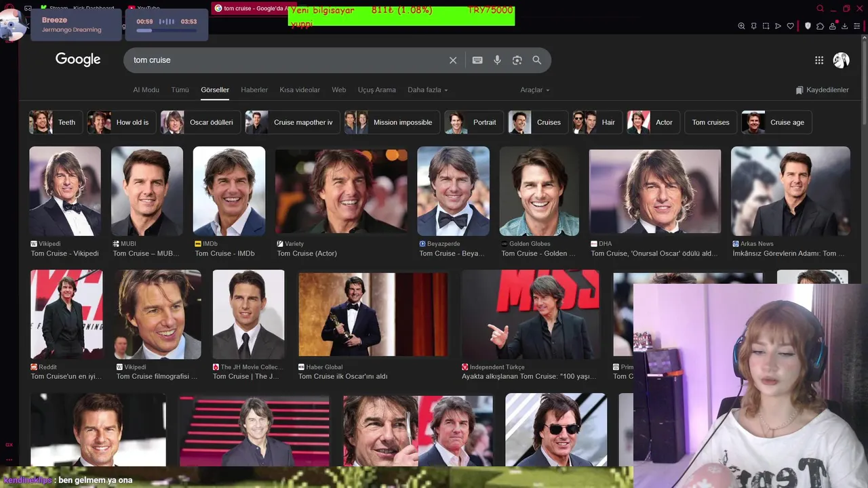Open browser profile icon with notification
Viewport: 868px width, 488px height.
click(832, 26)
